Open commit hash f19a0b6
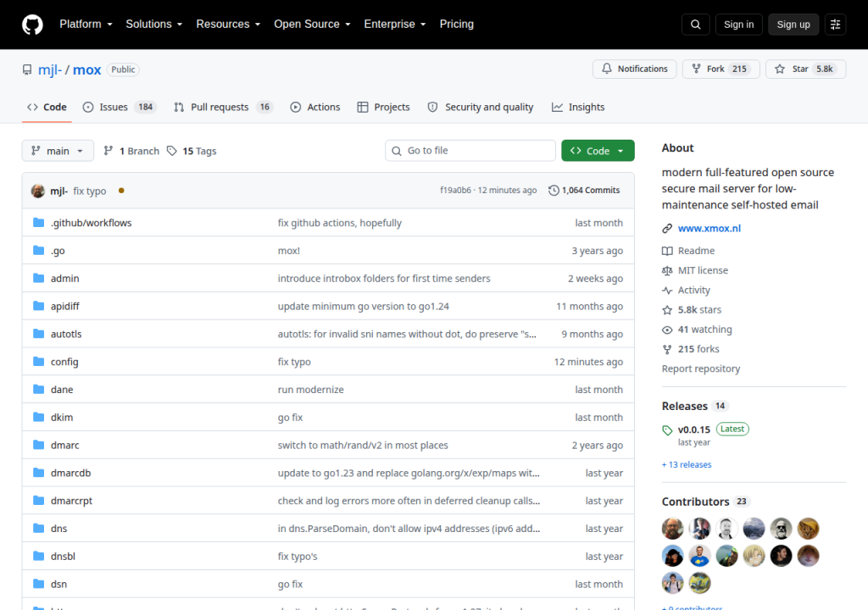868x610 pixels. coord(455,191)
